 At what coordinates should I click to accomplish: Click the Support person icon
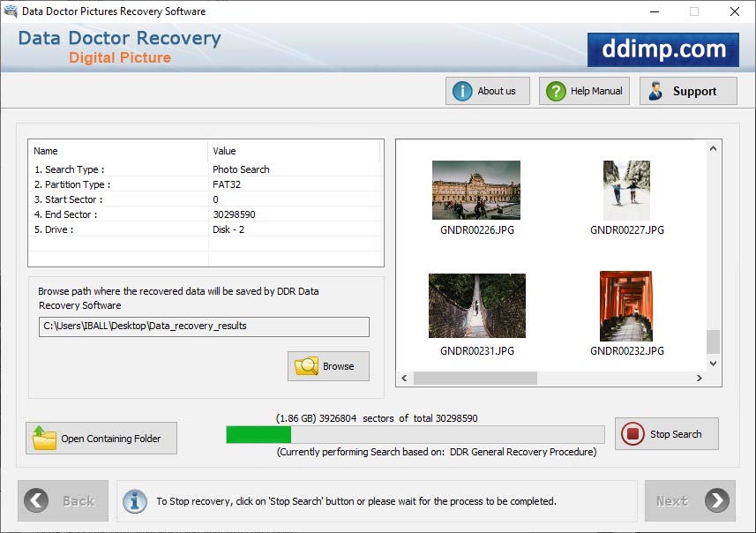coord(655,90)
